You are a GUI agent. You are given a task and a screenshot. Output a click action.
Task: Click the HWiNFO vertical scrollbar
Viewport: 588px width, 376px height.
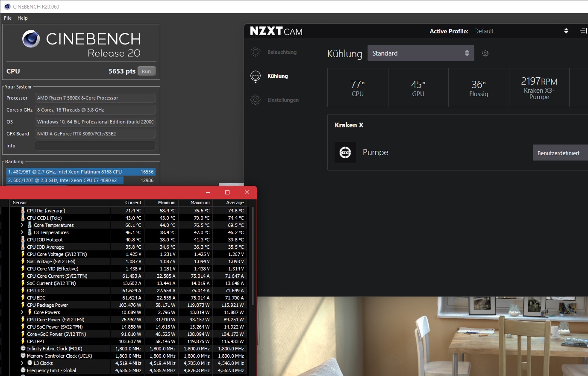253,256
